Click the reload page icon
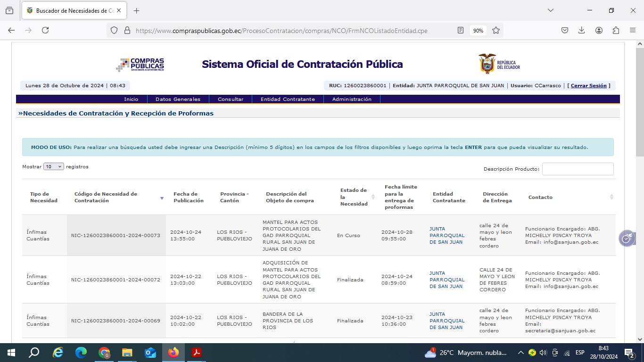 (45, 30)
